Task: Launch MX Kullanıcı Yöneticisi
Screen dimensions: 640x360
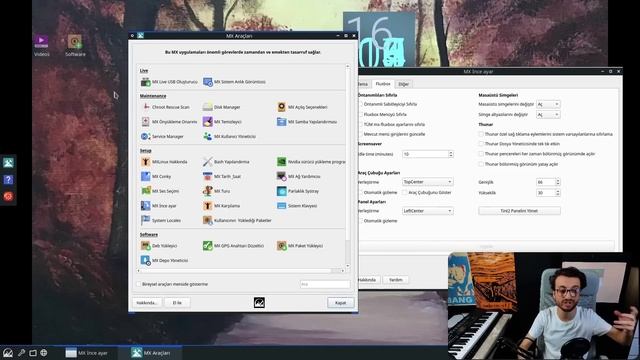Action: 229,137
